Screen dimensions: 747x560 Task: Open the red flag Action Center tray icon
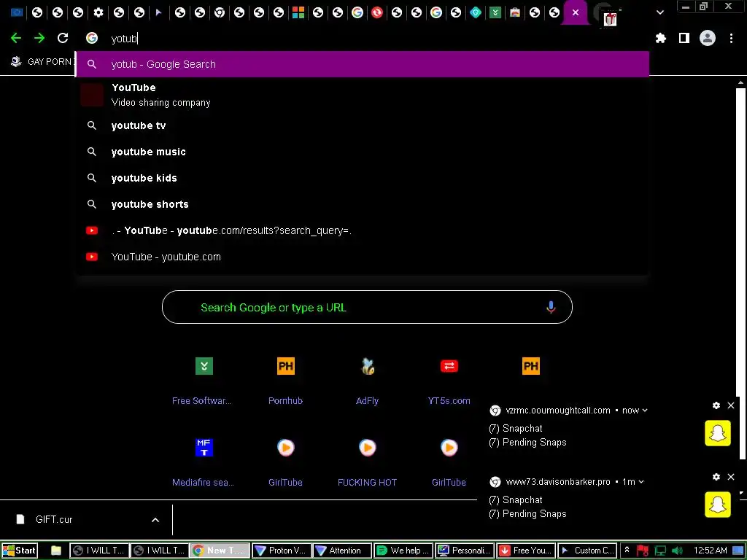tap(643, 551)
